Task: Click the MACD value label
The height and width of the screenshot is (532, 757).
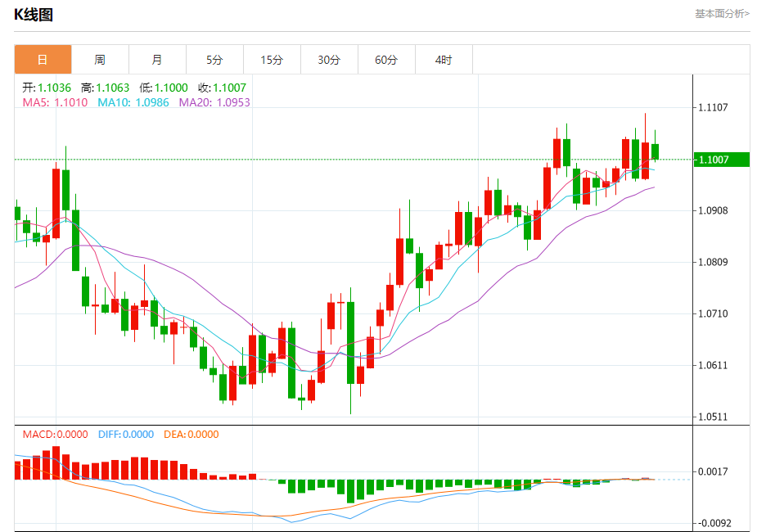Action: 55,434
